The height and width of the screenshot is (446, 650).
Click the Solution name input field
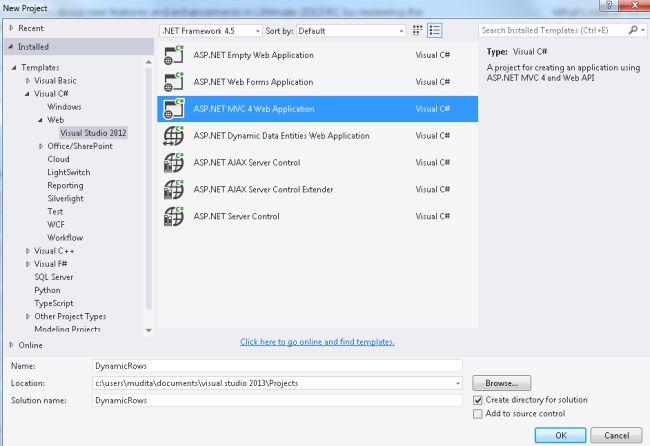pyautogui.click(x=277, y=400)
